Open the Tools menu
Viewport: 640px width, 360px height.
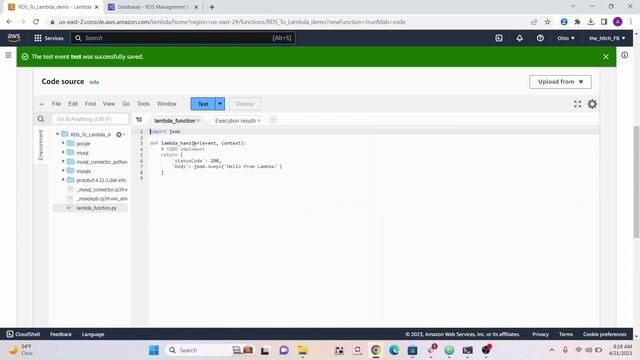click(143, 104)
